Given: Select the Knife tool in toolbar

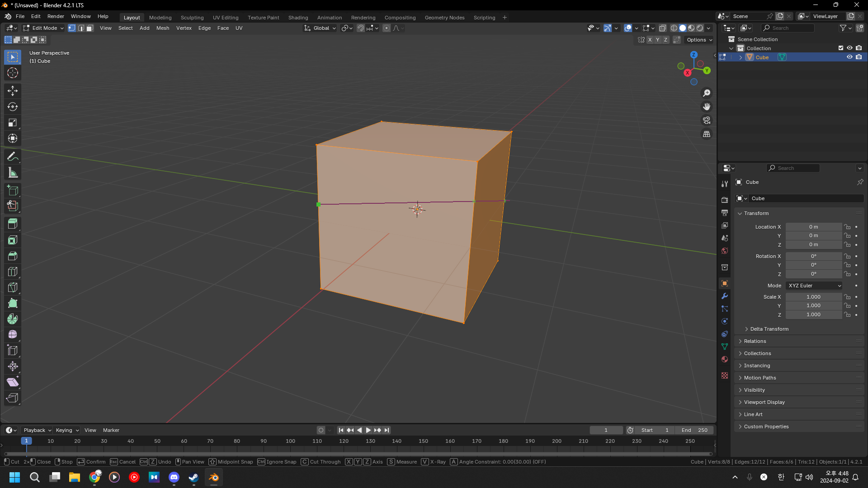Looking at the screenshot, I should coord(13,287).
